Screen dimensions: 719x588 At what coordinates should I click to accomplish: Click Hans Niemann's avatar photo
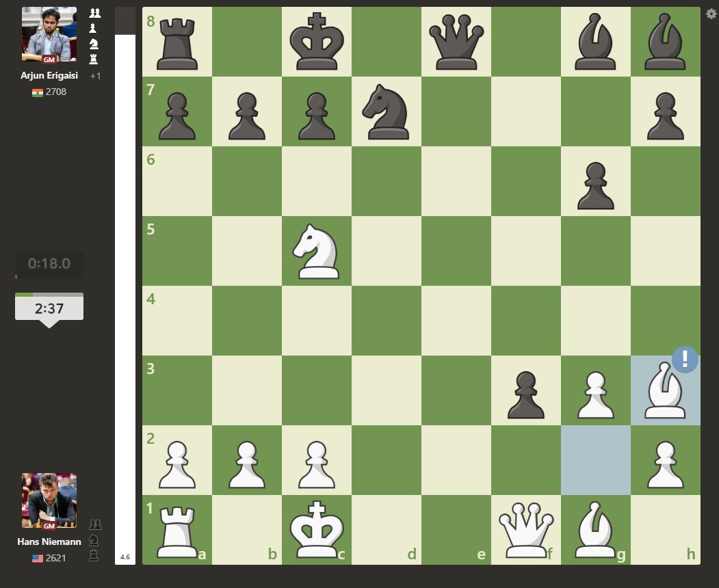tap(48, 501)
